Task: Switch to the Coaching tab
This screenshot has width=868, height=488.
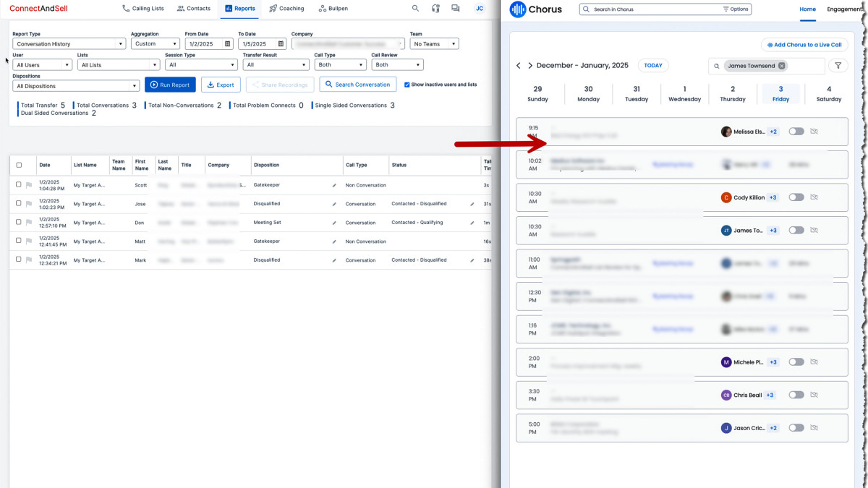Action: [x=286, y=9]
